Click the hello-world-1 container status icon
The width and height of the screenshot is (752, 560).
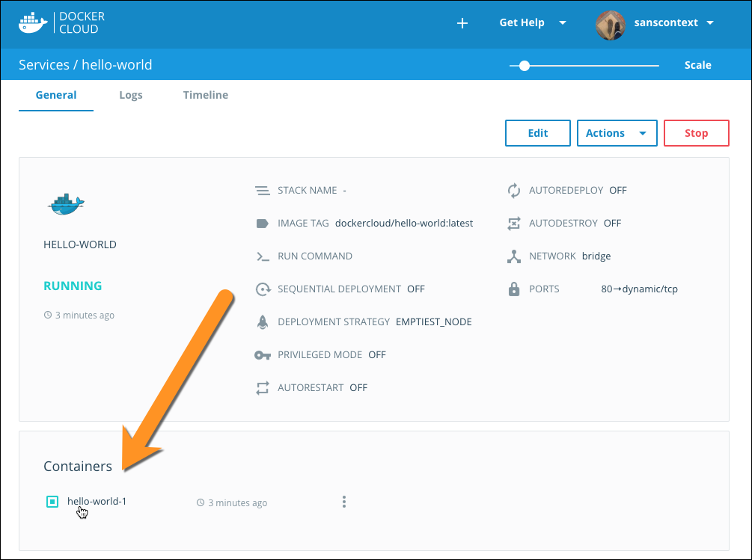click(x=52, y=502)
